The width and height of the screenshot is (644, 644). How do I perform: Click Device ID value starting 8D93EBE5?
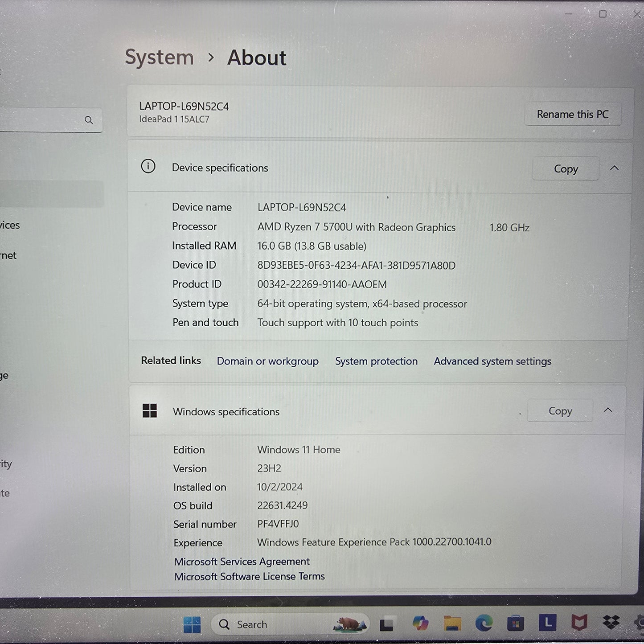tap(357, 266)
